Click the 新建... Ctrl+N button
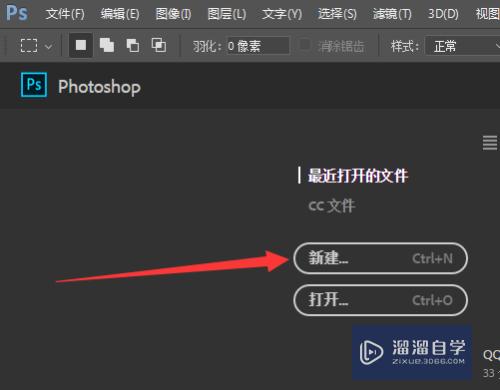 coord(380,258)
